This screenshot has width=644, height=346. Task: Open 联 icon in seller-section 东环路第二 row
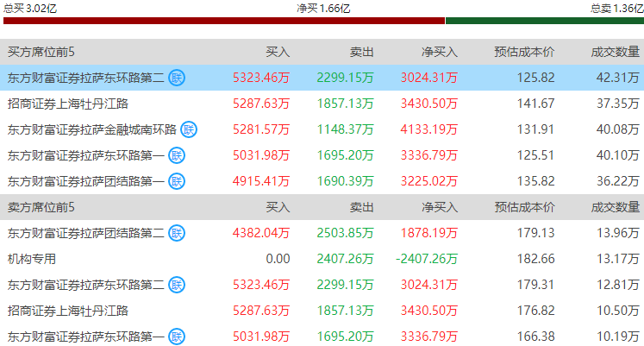coord(177,285)
